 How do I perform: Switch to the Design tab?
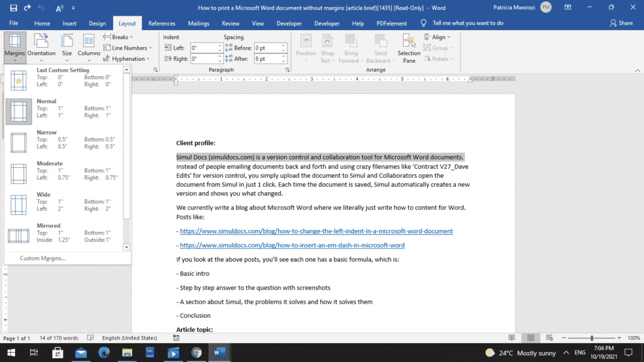point(97,23)
